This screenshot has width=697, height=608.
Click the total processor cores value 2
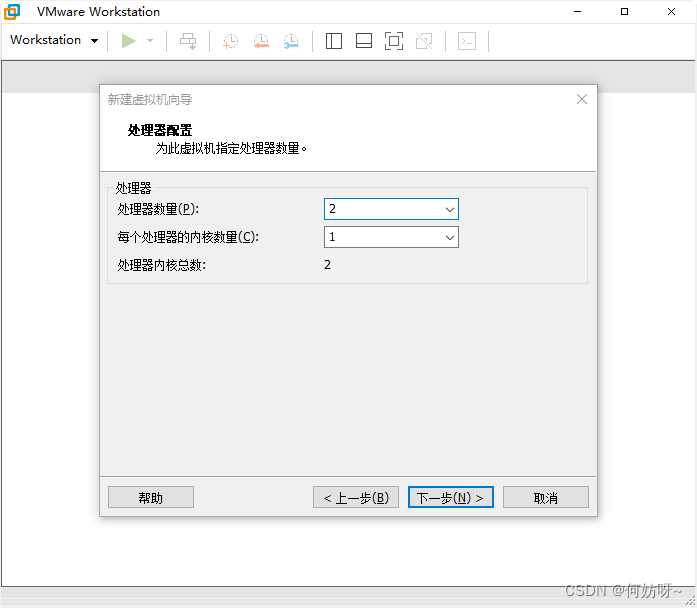(328, 265)
